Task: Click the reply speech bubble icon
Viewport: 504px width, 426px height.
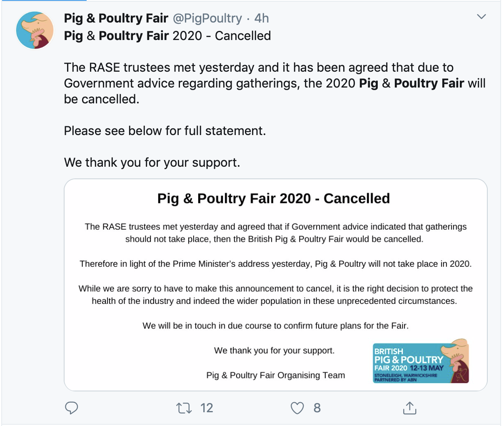Action: pyautogui.click(x=72, y=408)
